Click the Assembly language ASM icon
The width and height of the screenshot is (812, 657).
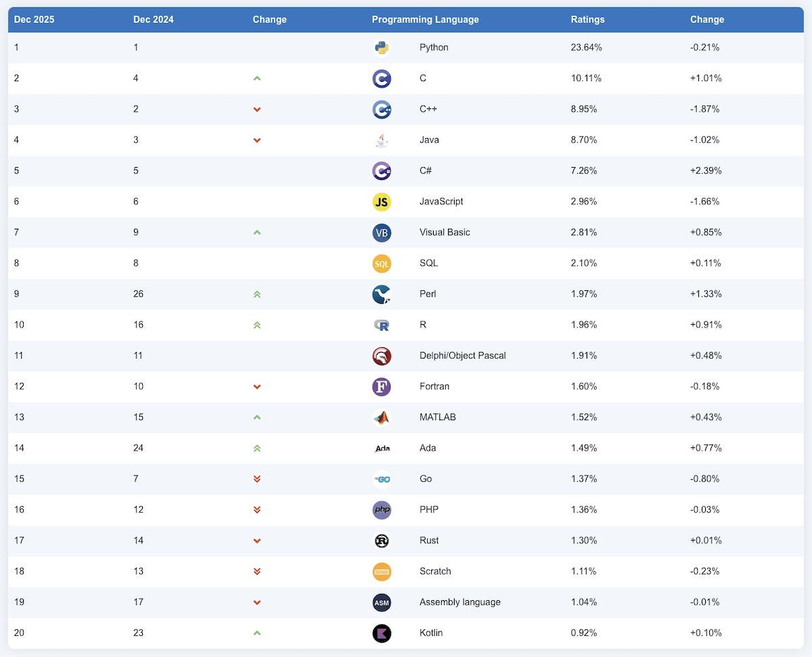pyautogui.click(x=382, y=602)
